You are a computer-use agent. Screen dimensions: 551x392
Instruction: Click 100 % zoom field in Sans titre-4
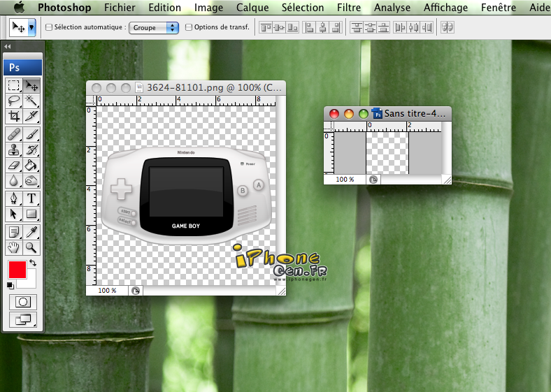[x=345, y=180]
